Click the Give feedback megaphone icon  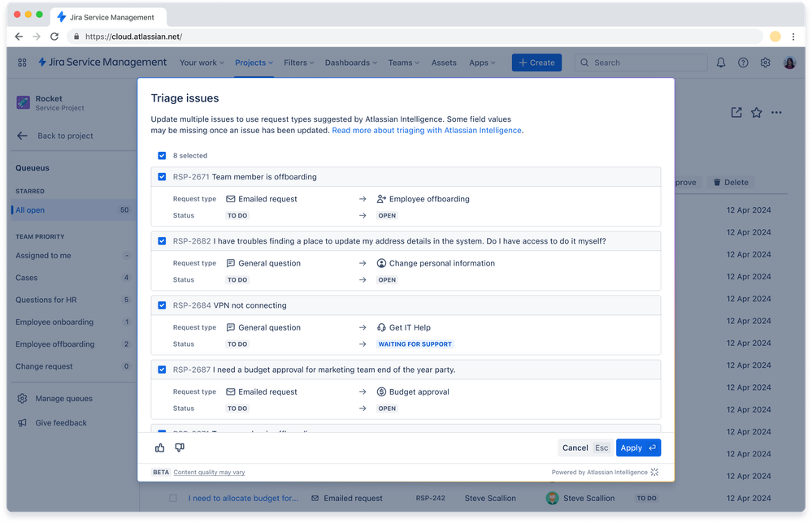pyautogui.click(x=22, y=422)
